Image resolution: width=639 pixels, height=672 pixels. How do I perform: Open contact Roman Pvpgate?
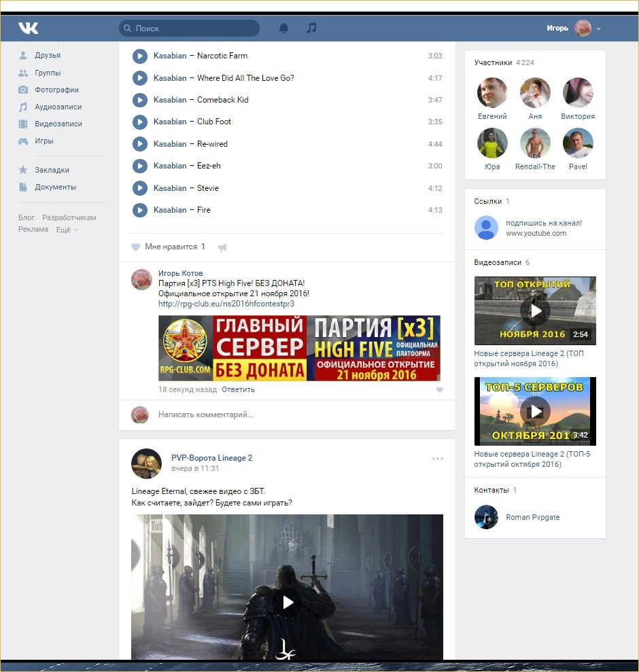click(533, 517)
